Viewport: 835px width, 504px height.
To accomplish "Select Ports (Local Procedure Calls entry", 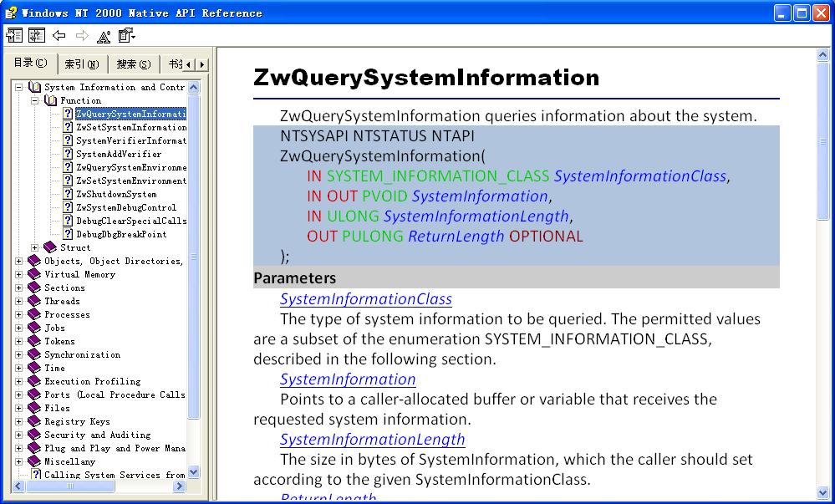I will coord(115,395).
